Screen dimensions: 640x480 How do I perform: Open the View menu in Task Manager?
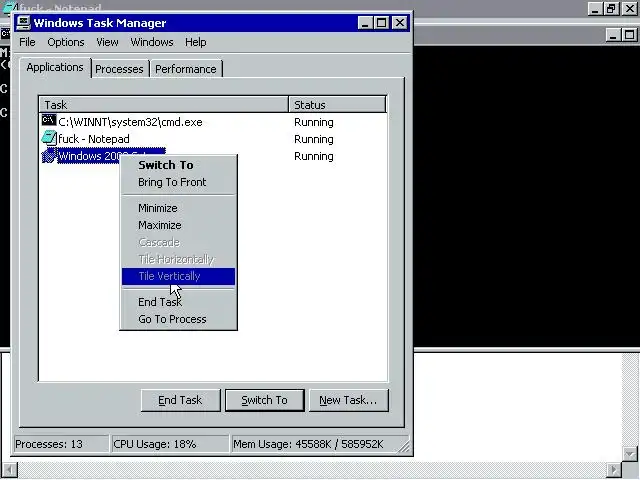pyautogui.click(x=107, y=42)
